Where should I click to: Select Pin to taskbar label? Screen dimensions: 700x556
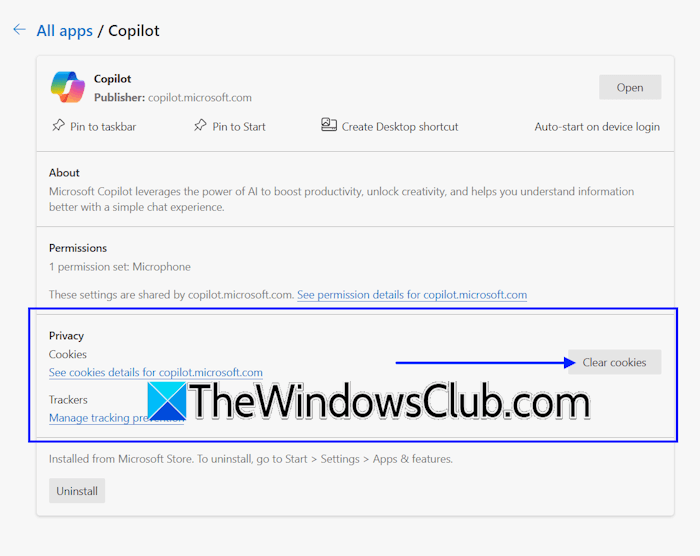103,127
